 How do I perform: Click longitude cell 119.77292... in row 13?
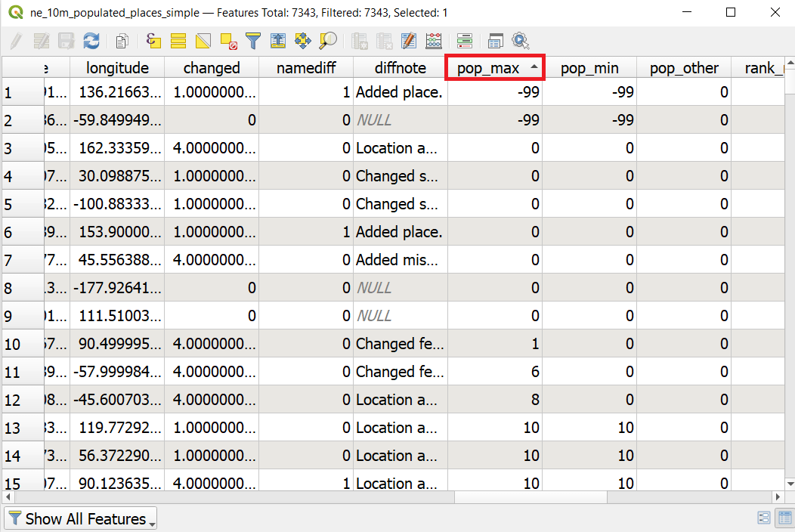(x=117, y=428)
